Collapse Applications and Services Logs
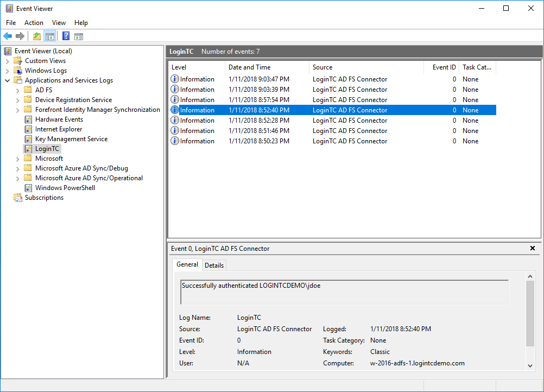The image size is (544, 392). pos(7,80)
